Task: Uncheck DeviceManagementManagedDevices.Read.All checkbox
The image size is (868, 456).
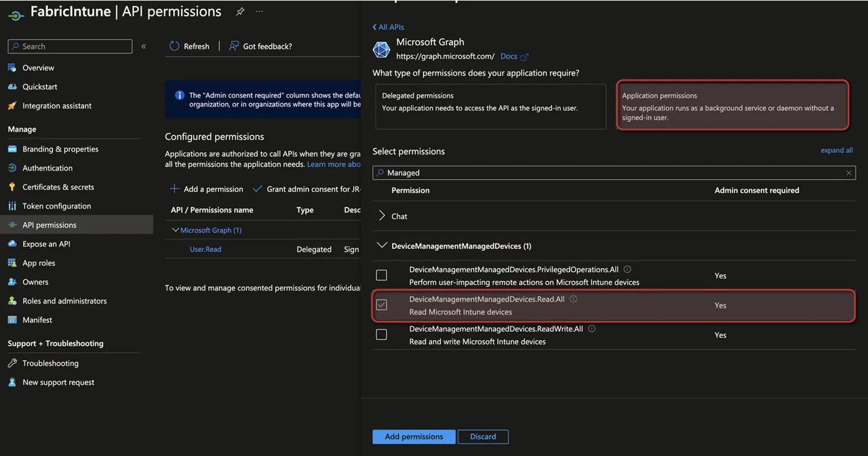Action: [382, 305]
